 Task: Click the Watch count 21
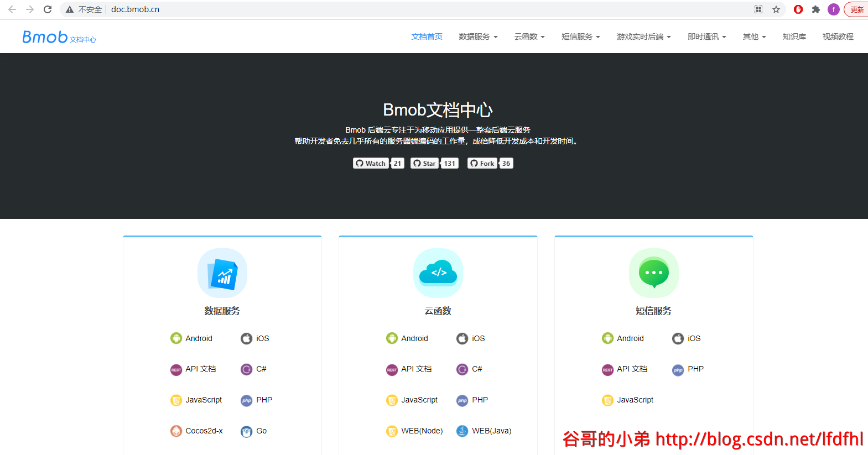click(x=398, y=163)
